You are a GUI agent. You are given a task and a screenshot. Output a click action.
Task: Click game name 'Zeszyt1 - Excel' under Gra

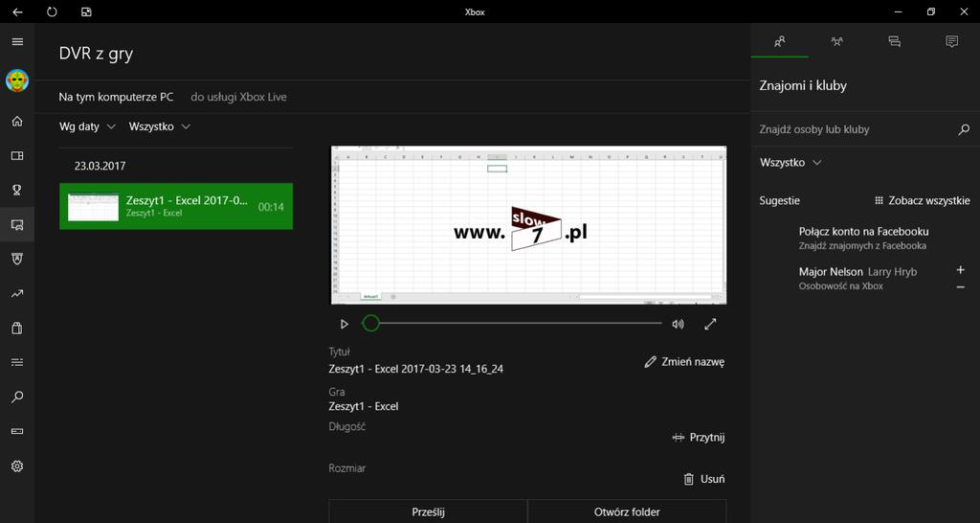tap(364, 407)
